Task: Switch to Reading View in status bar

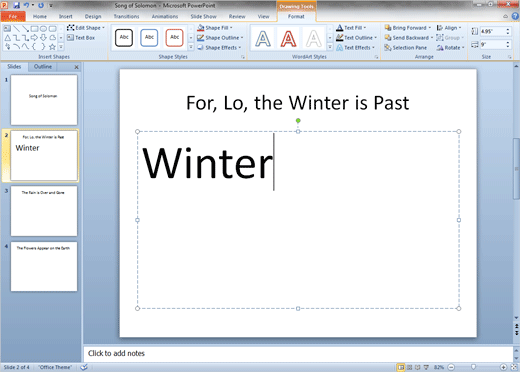Action: pos(417,367)
